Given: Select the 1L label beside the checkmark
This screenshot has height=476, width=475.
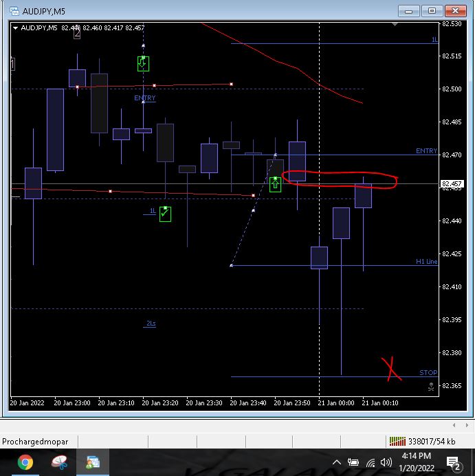Looking at the screenshot, I should pyautogui.click(x=153, y=211).
